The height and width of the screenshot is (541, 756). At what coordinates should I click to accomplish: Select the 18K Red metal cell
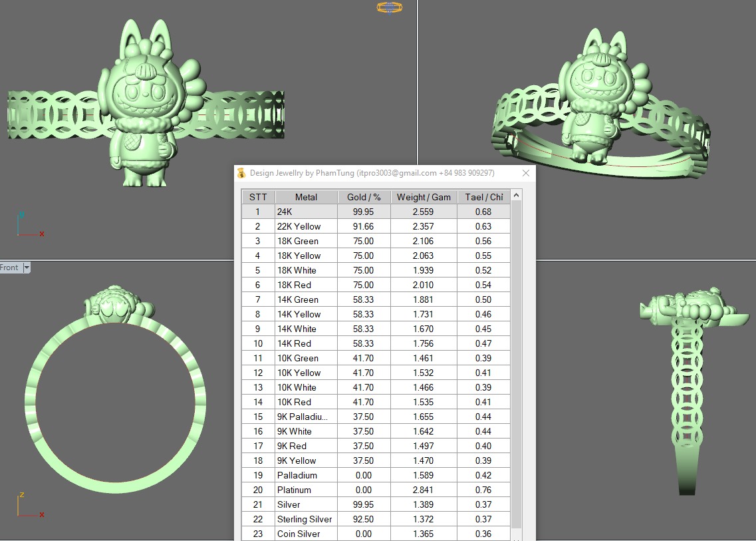pos(306,285)
